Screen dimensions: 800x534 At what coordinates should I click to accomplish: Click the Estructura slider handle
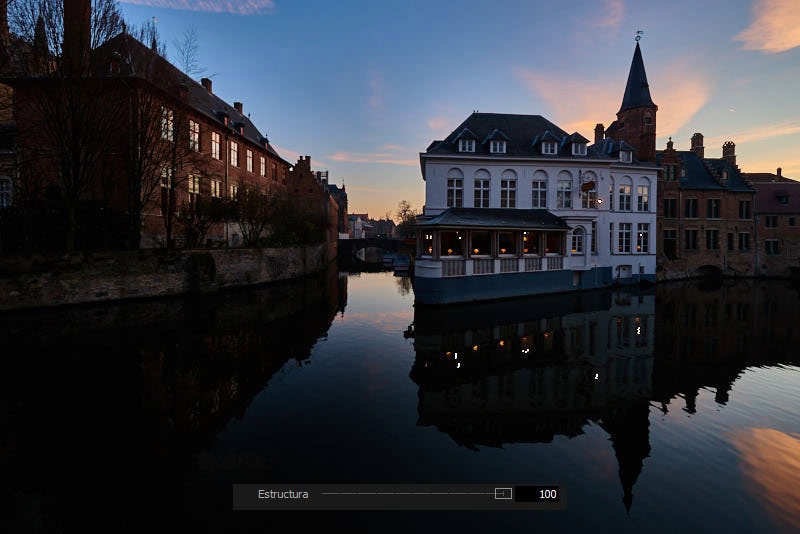[503, 494]
